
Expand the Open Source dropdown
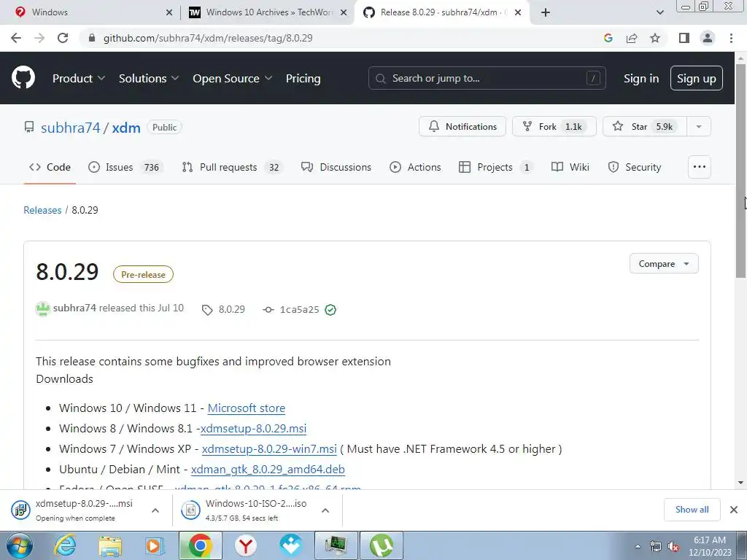point(233,79)
